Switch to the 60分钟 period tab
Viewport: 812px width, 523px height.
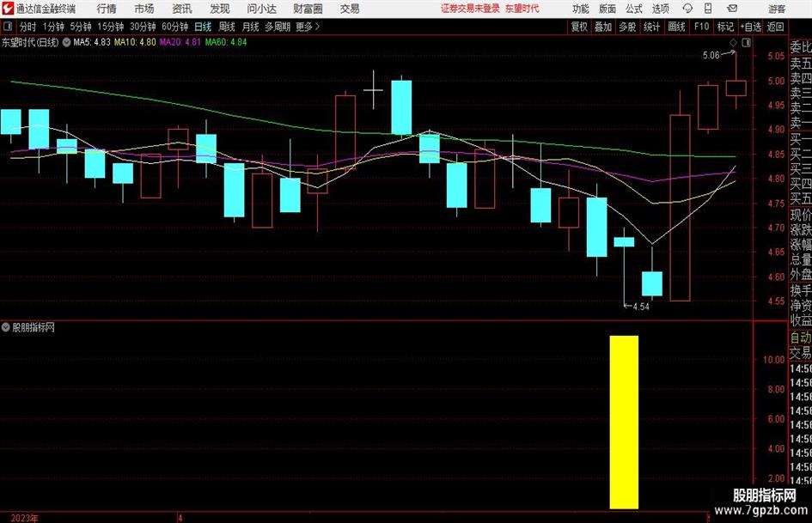point(174,27)
